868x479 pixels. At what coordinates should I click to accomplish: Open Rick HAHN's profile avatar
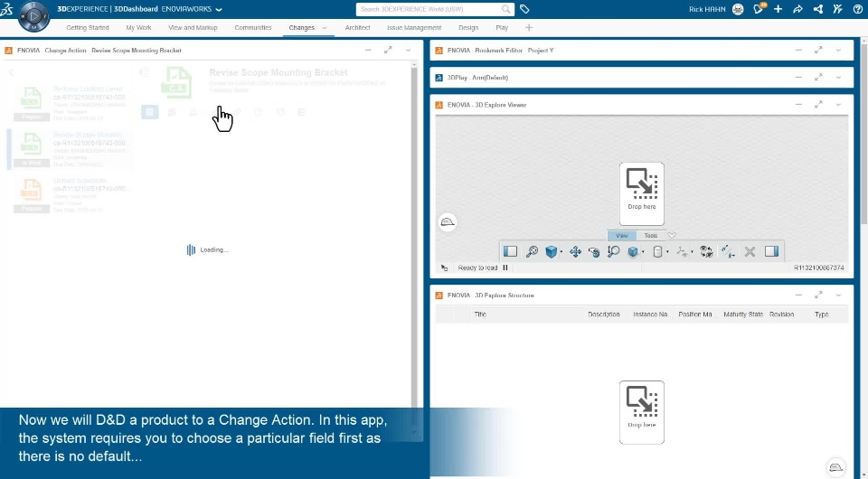pyautogui.click(x=738, y=9)
